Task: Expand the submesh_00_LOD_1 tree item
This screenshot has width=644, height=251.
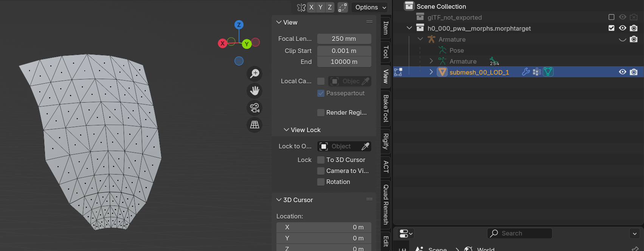Action: (431, 72)
